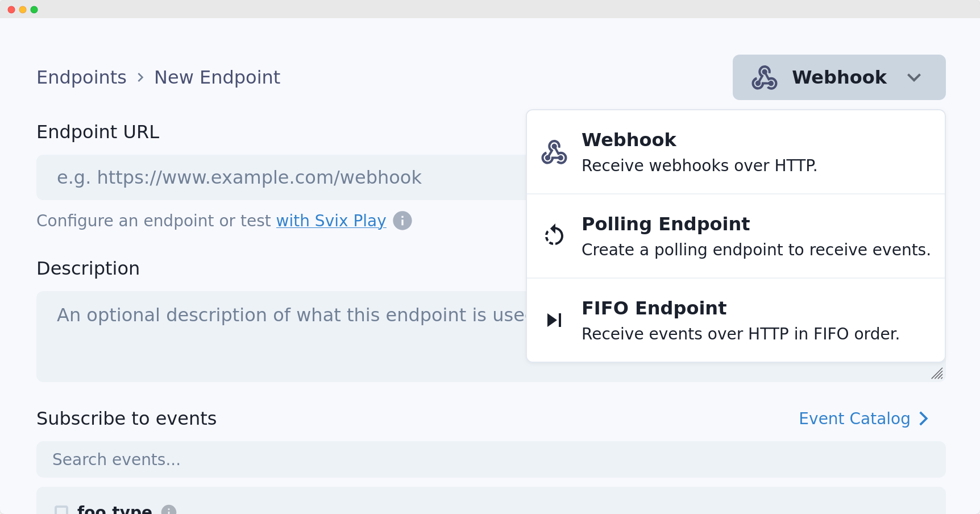Open the with Svix Play link

click(330, 221)
